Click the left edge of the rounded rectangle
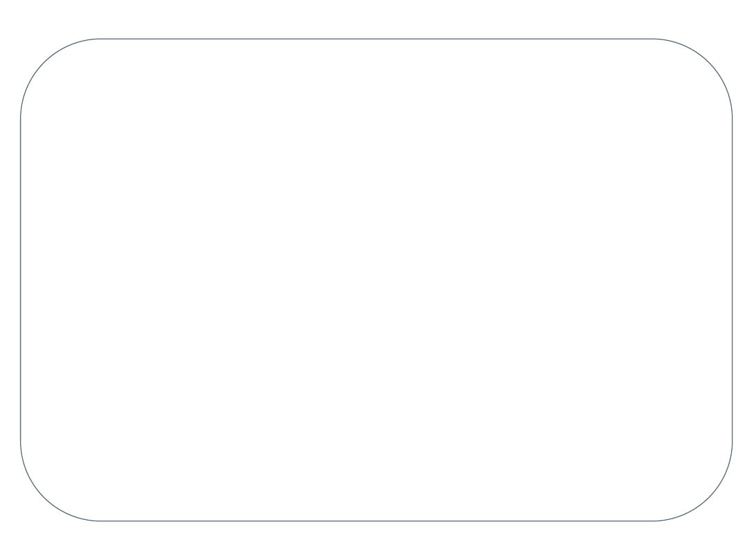 [21, 280]
